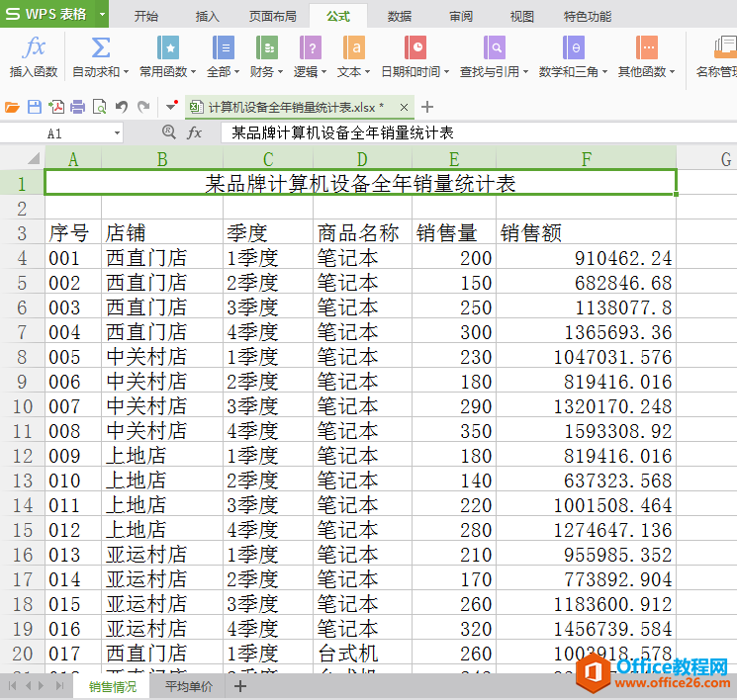Select row 10 header
This screenshot has height=700, width=737.
click(23, 406)
